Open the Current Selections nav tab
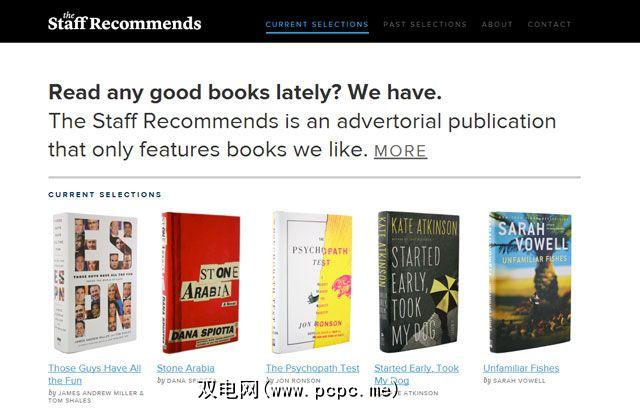Viewport: 640px width, 413px height. (317, 24)
